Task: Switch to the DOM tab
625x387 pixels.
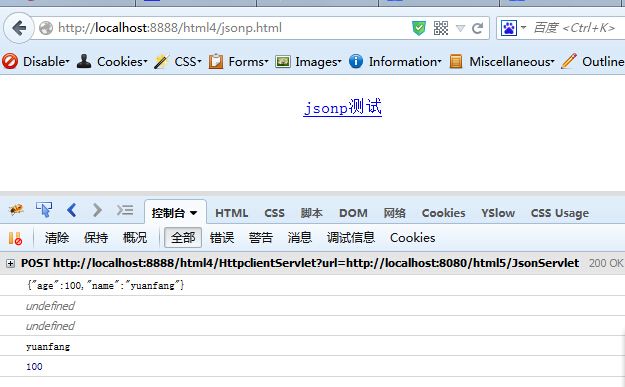Action: 353,213
